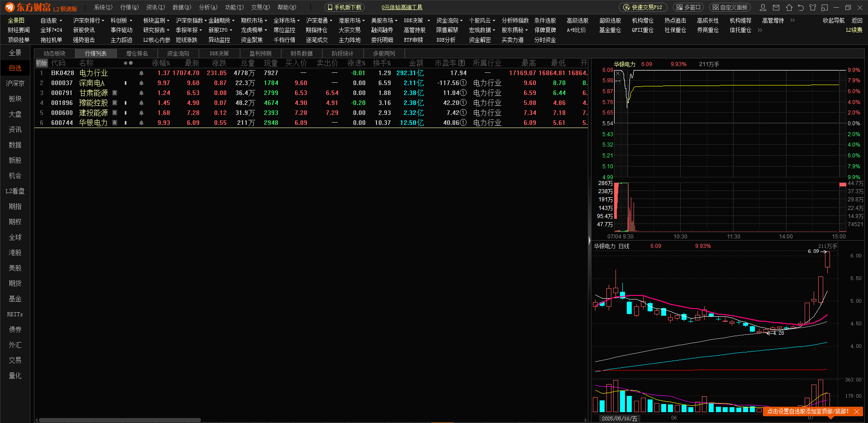Click the alert bell for 深南电A

pos(141,83)
